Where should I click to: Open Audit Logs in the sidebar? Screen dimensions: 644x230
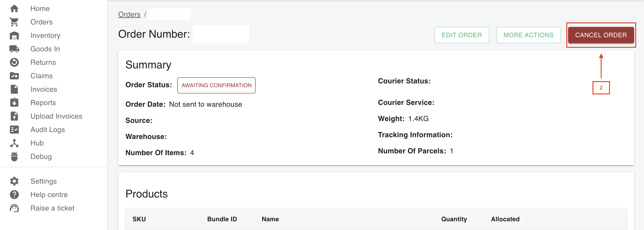(47, 130)
